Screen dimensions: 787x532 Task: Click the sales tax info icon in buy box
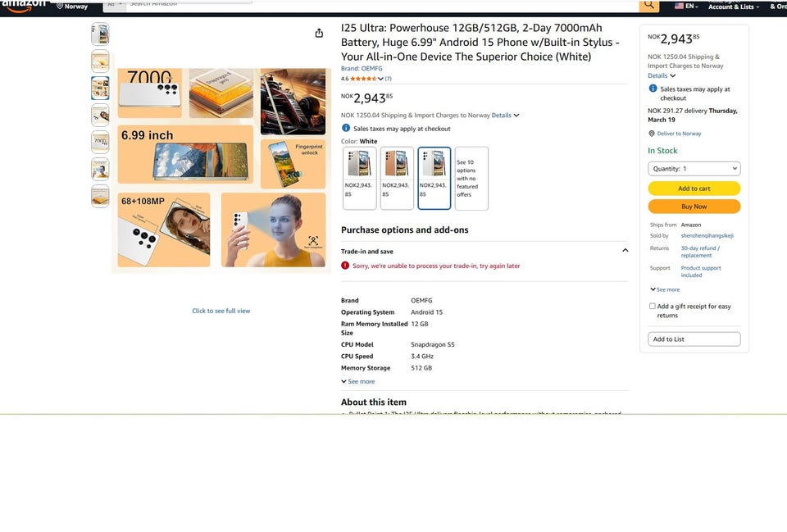653,89
